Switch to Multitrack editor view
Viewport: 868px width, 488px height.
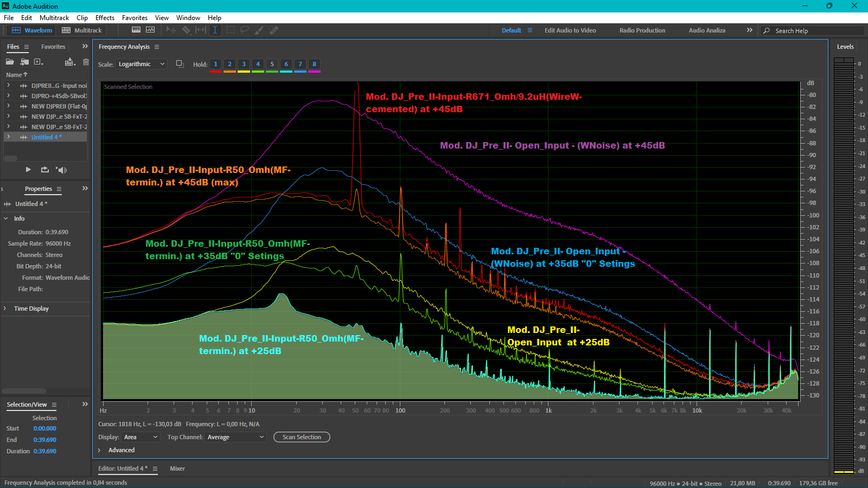pos(81,30)
